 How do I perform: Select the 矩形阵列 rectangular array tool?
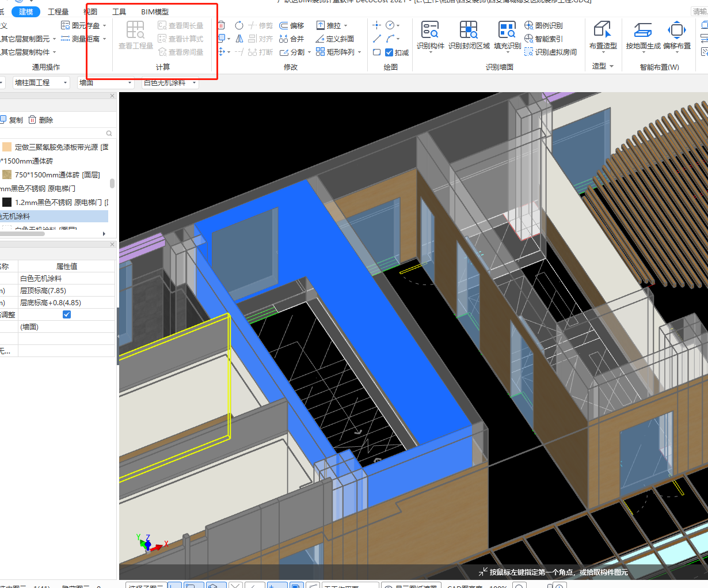coord(335,52)
